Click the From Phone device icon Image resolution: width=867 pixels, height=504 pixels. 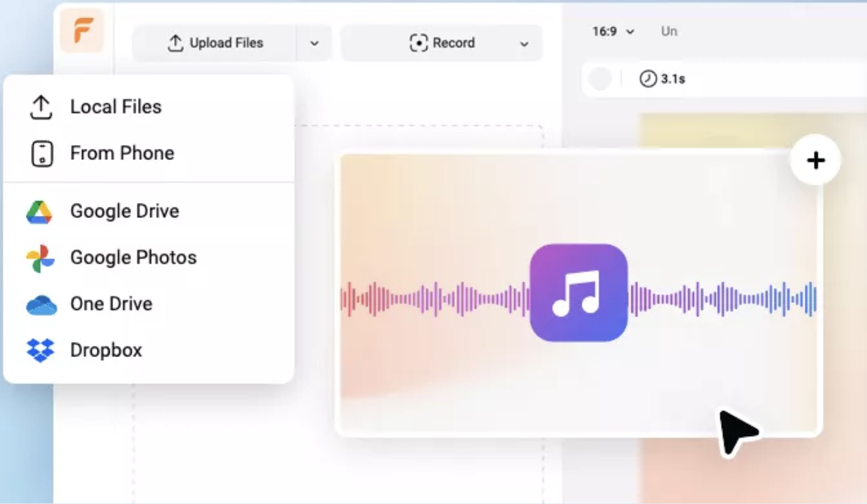[x=41, y=153]
